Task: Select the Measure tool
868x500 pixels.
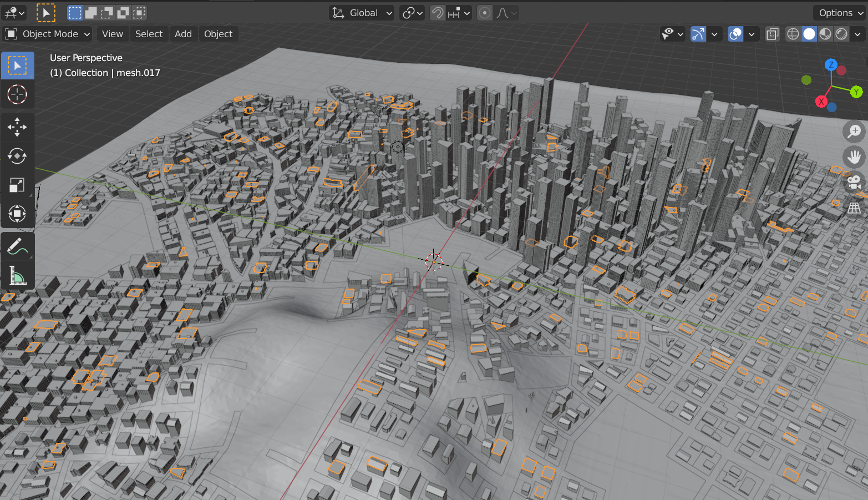Action: coord(17,275)
